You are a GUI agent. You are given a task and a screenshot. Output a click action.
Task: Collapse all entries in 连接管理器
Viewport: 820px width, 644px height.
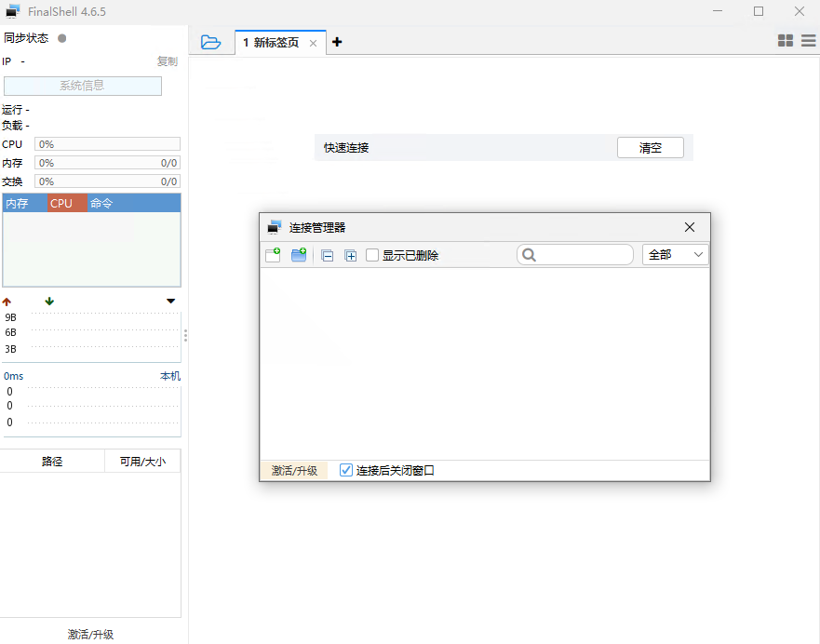(x=328, y=256)
